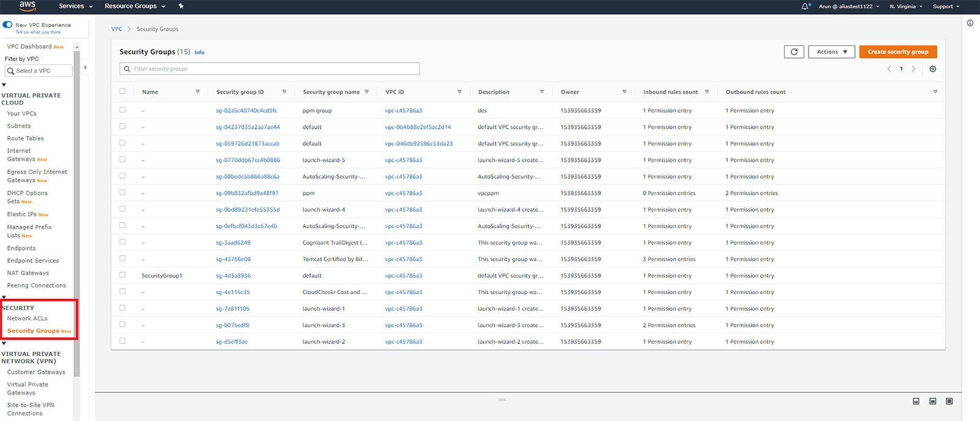The height and width of the screenshot is (421, 980).
Task: Open security group sg-02a5c40740c4cd3fc link
Action: point(246,111)
